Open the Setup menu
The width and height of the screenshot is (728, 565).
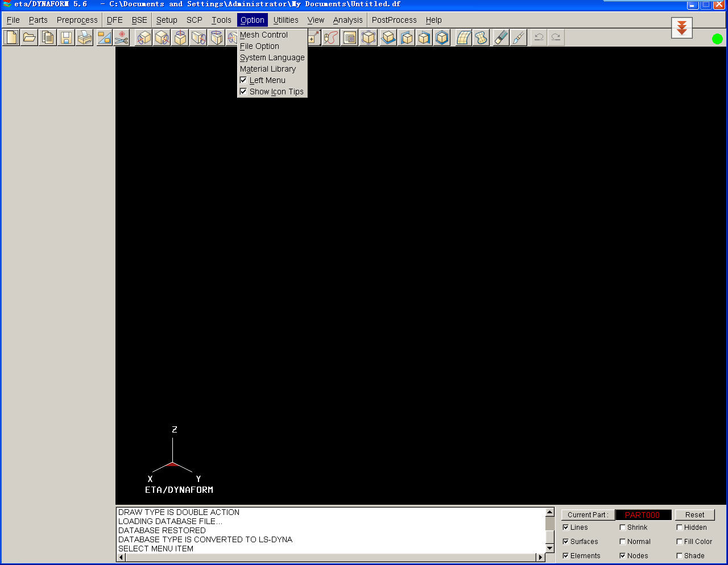tap(167, 20)
